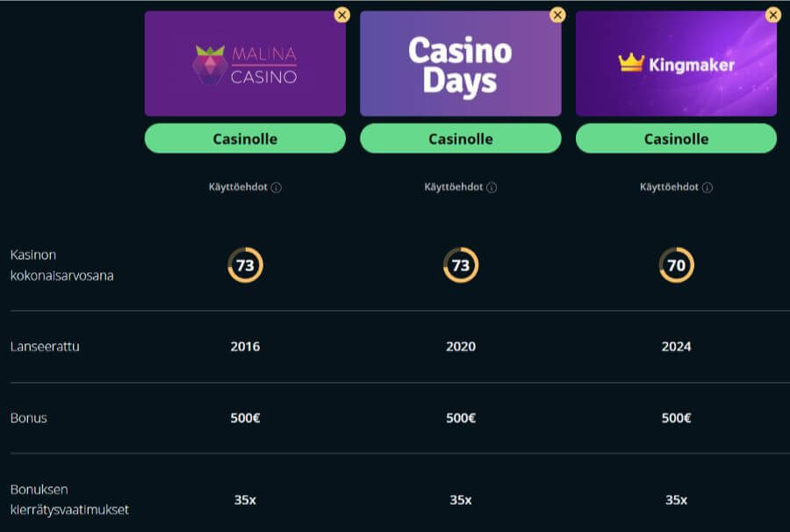790x532 pixels.
Task: Click Casino Days' 73 rating circle
Action: tap(461, 265)
